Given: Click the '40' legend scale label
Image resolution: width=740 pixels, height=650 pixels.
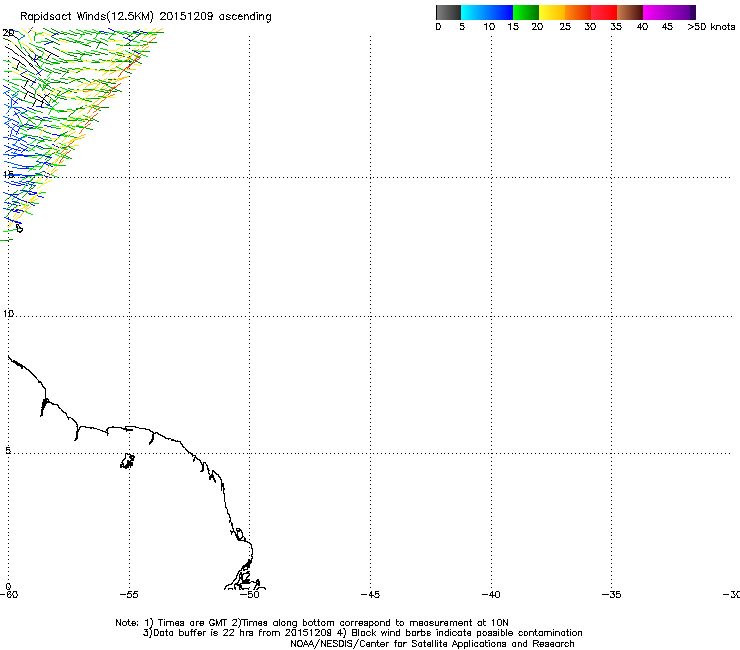Looking at the screenshot, I should (x=642, y=27).
